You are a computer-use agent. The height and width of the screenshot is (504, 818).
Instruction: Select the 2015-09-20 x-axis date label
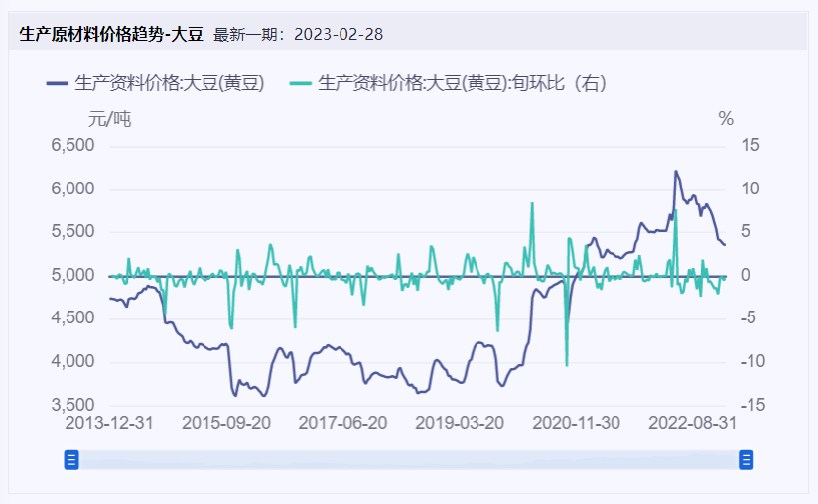pyautogui.click(x=226, y=422)
